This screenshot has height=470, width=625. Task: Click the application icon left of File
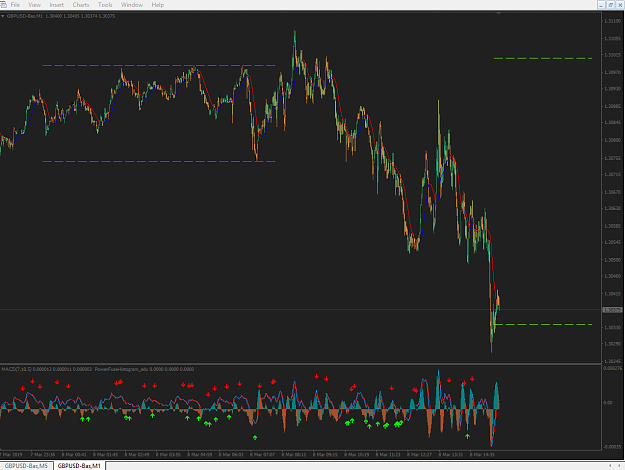[3, 5]
